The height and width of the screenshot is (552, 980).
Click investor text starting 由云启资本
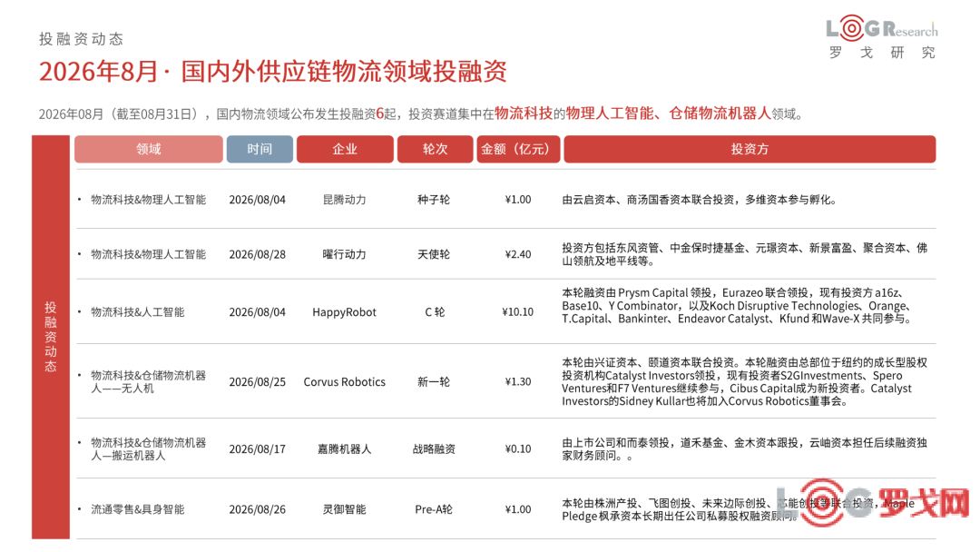[x=700, y=200]
